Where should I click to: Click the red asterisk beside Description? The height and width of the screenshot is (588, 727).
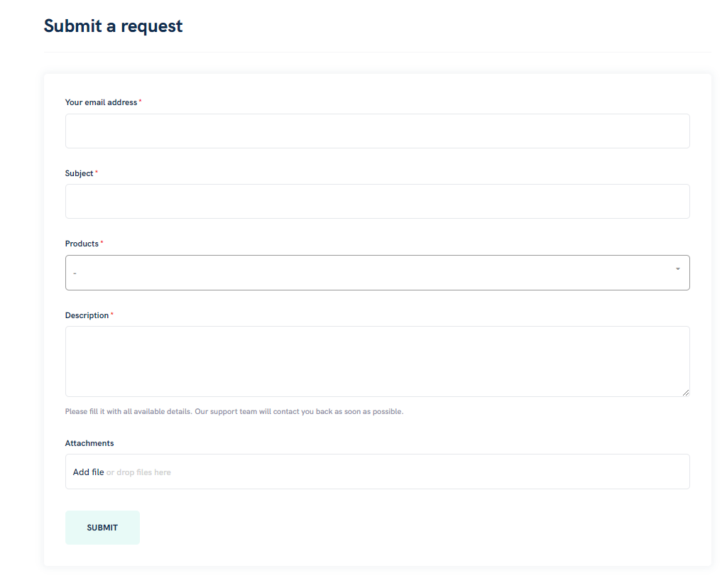(111, 313)
